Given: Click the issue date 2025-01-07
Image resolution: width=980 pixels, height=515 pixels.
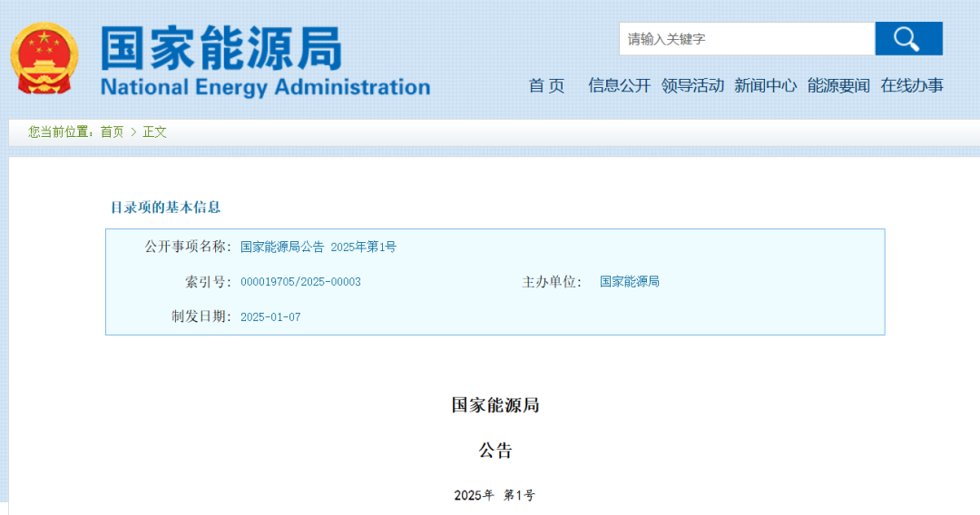Looking at the screenshot, I should [270, 316].
